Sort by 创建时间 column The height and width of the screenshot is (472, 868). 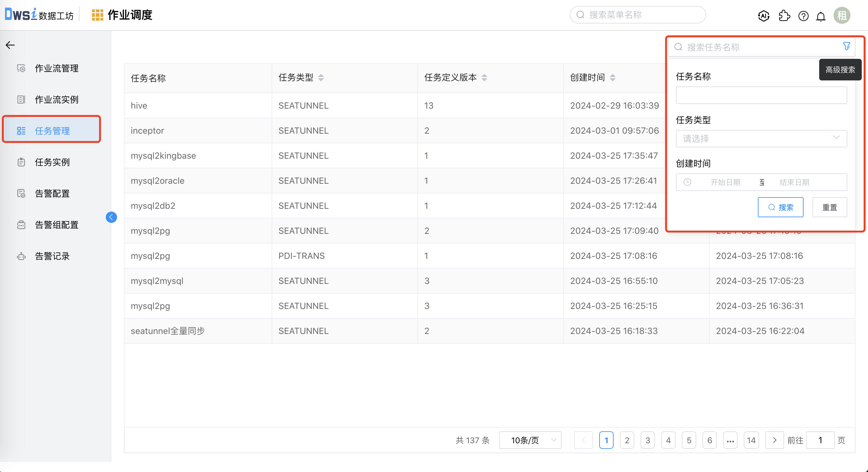tap(613, 78)
